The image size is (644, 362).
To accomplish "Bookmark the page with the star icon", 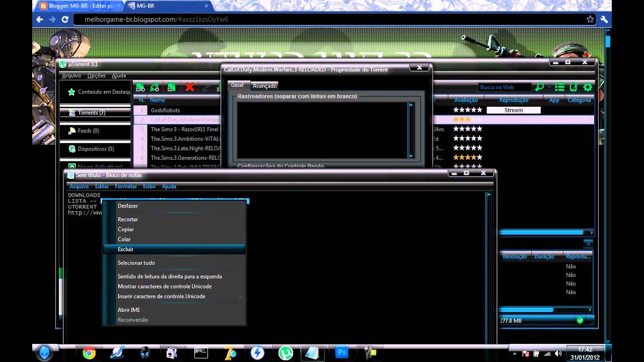I will click(x=590, y=19).
